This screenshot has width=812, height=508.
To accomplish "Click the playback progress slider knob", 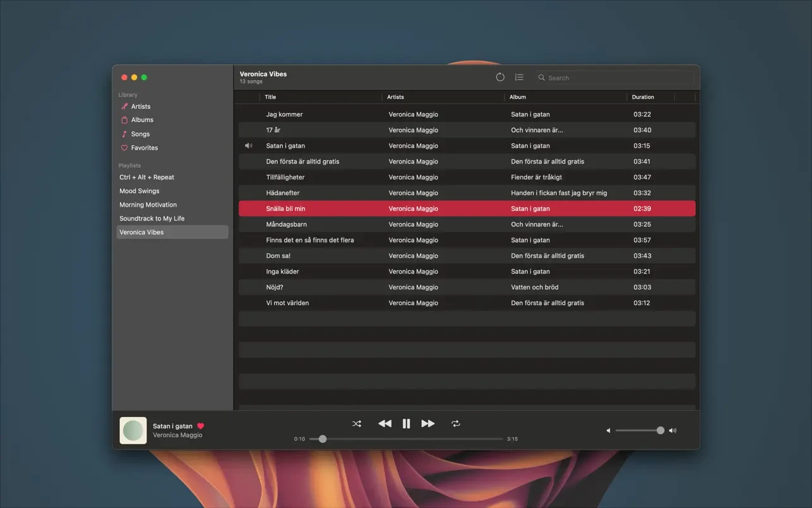I will [323, 439].
